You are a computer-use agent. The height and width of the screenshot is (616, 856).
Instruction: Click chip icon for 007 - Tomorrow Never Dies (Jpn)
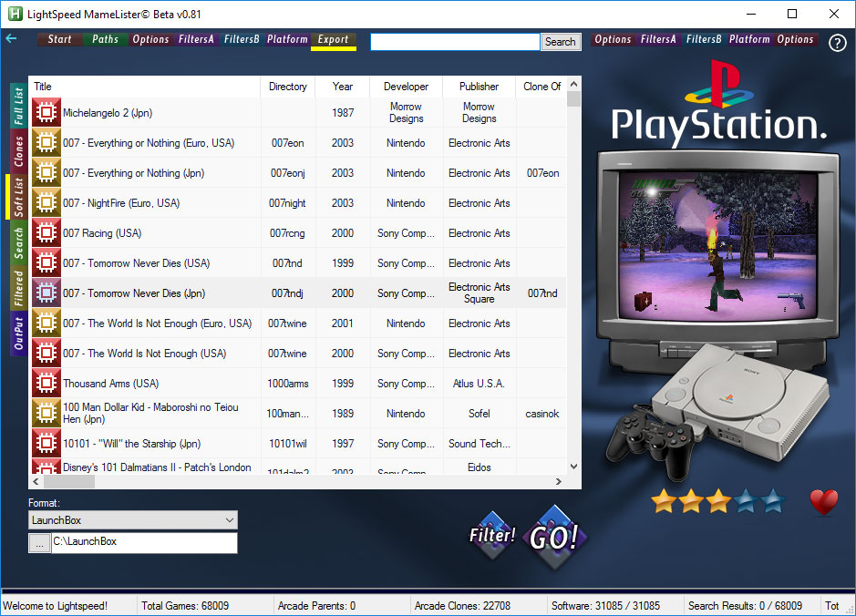pyautogui.click(x=46, y=293)
